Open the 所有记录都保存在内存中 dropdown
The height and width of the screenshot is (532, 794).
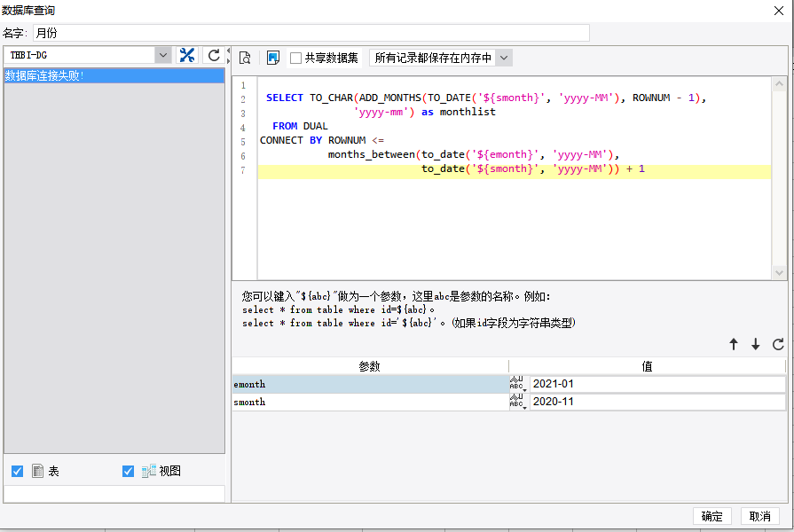(504, 58)
